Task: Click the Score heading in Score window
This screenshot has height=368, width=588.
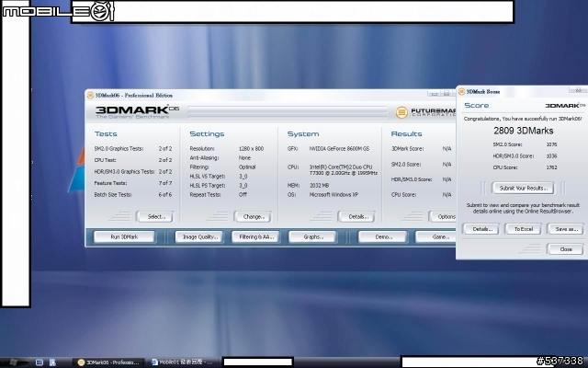Action: tap(476, 106)
